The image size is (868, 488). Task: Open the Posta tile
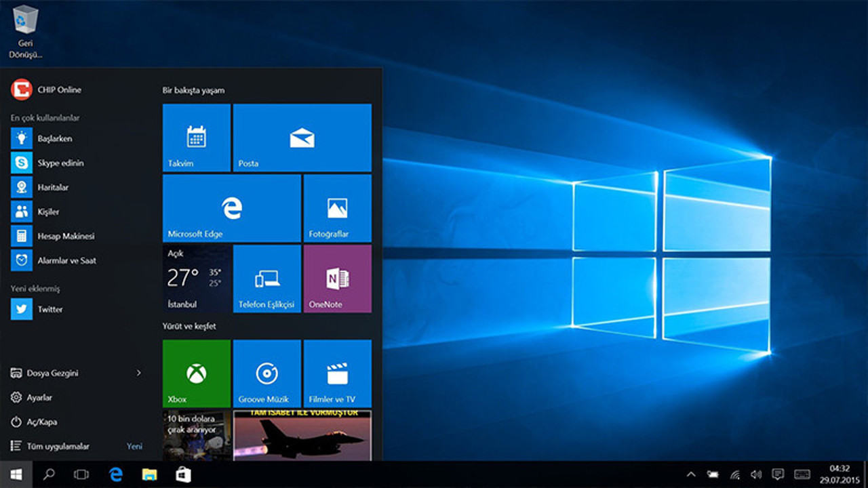click(x=302, y=137)
